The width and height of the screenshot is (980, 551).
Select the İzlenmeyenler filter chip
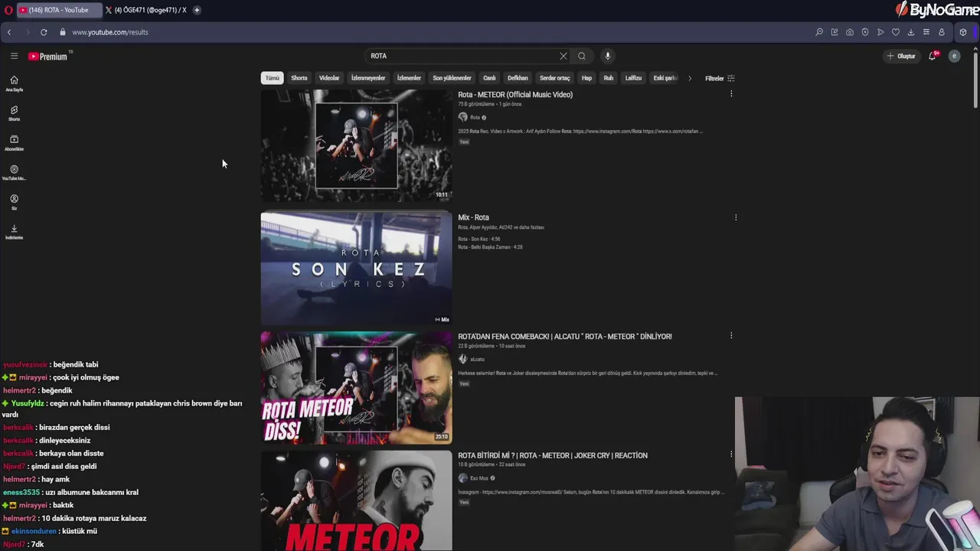(x=368, y=78)
